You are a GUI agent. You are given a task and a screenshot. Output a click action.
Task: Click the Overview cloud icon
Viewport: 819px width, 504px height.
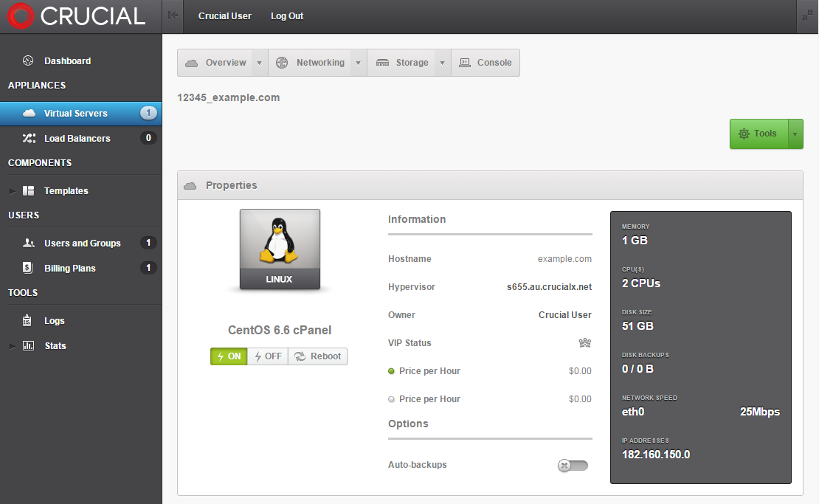192,63
